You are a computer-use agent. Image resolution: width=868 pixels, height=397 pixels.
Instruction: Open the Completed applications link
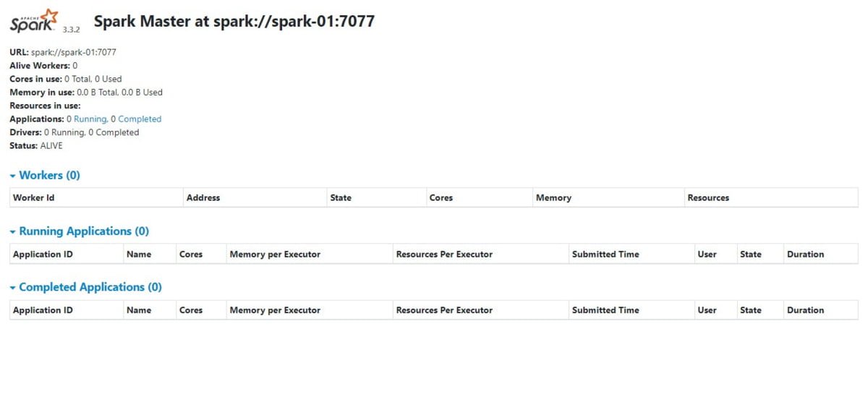tap(140, 119)
